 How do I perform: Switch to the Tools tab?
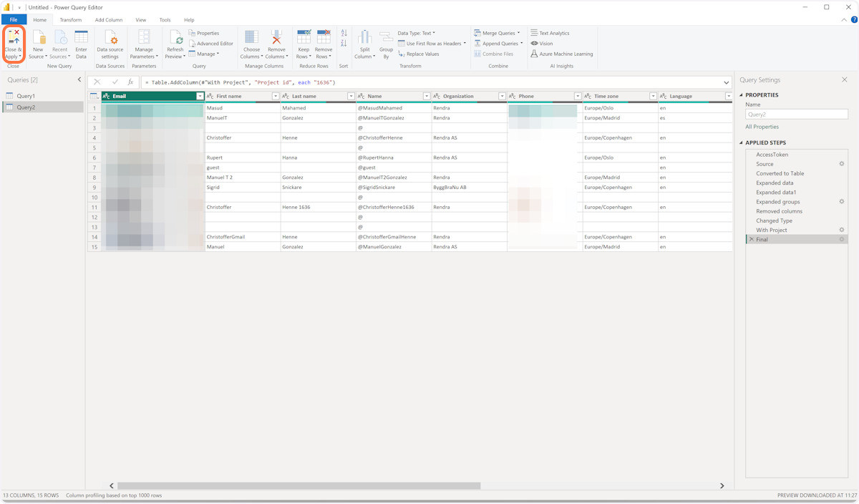tap(165, 20)
